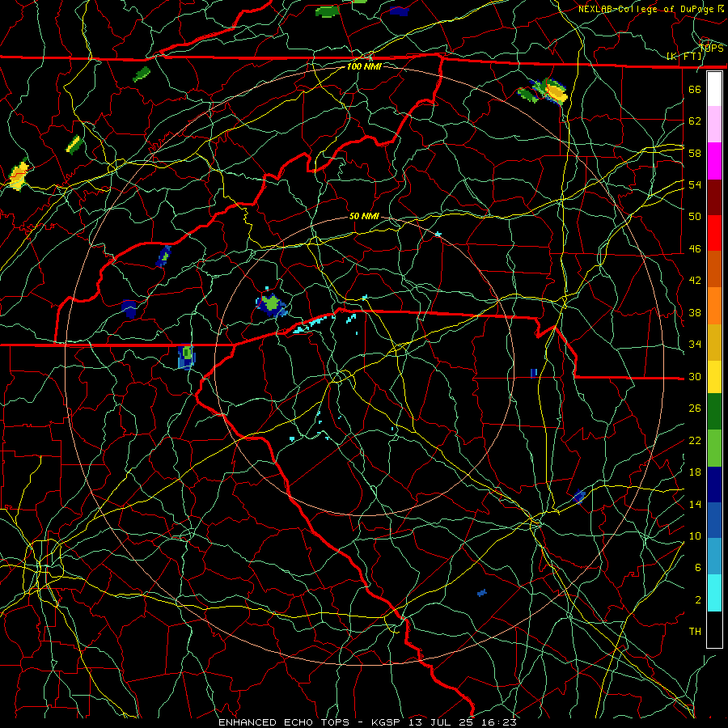The width and height of the screenshot is (728, 728).
Task: Click the '100 NMI' range ring label
Action: [364, 66]
